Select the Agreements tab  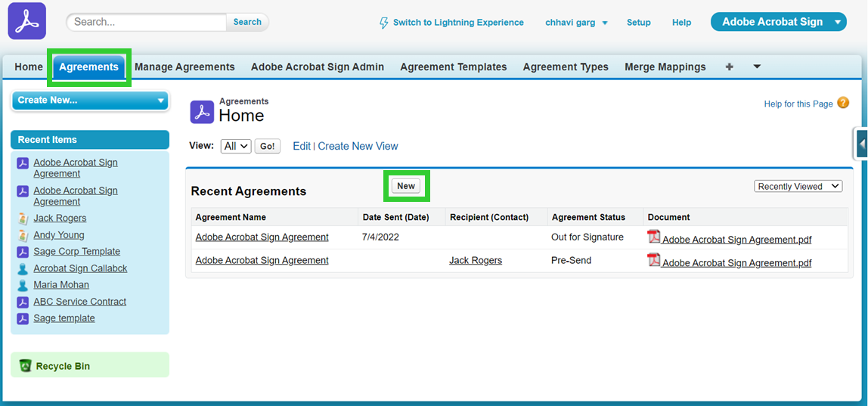point(89,67)
